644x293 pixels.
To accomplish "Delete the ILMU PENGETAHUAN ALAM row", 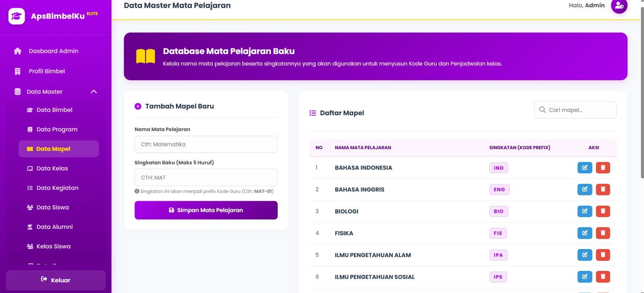I will click(603, 255).
